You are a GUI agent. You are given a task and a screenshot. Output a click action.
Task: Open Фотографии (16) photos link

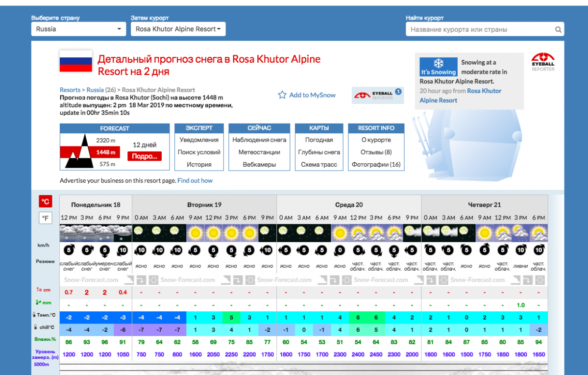(376, 165)
